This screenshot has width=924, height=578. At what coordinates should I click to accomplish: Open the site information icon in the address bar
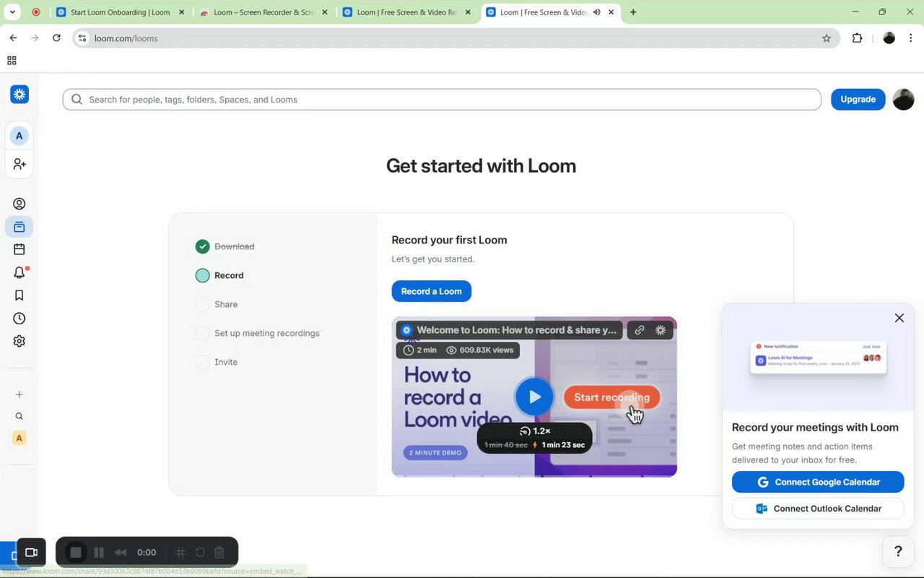82,38
